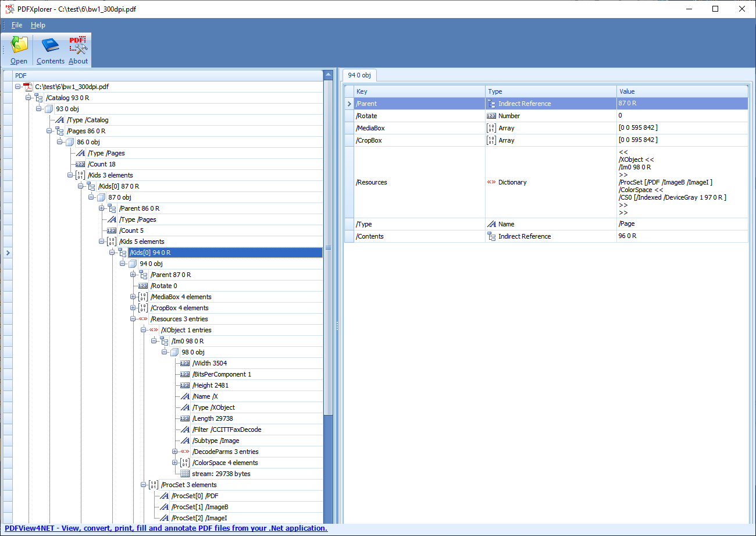
Task: Open the Help menu
Action: 38,25
